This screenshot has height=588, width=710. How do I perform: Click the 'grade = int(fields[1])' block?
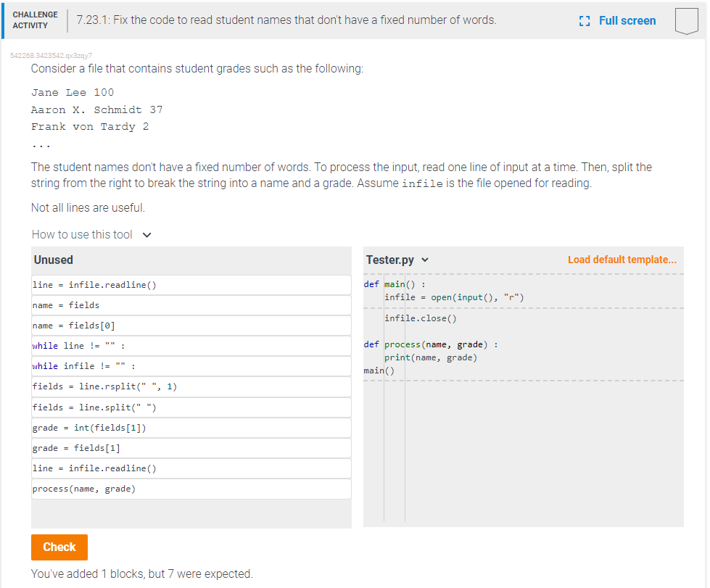[190, 427]
